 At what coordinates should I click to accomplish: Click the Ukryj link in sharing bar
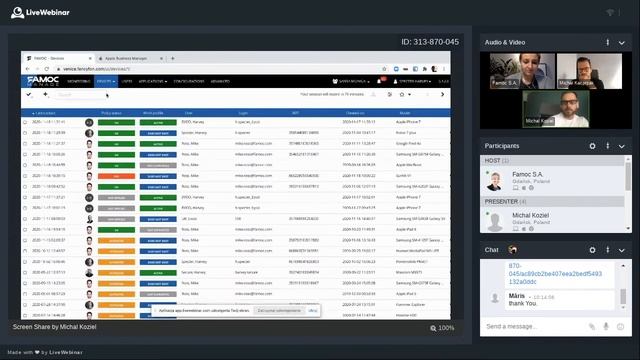coord(313,311)
